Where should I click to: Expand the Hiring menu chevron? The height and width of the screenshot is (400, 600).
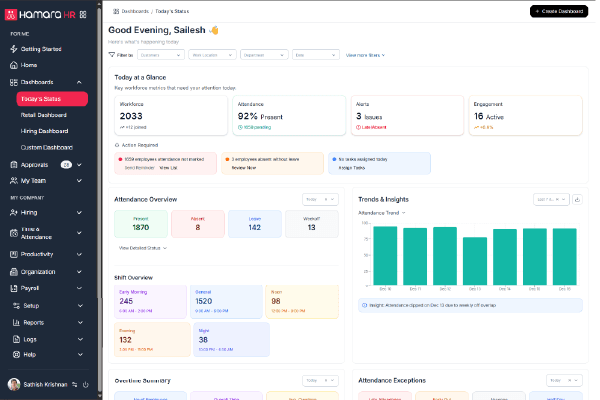point(79,212)
